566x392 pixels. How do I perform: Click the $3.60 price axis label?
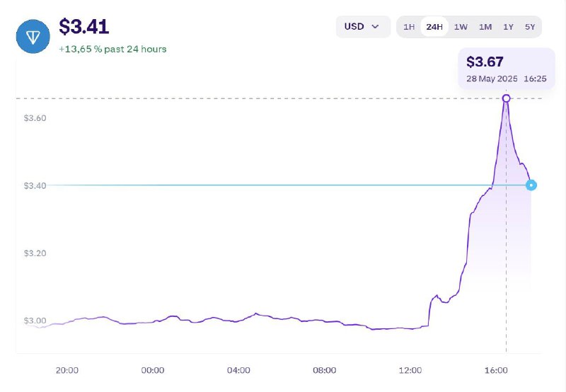[x=35, y=118]
